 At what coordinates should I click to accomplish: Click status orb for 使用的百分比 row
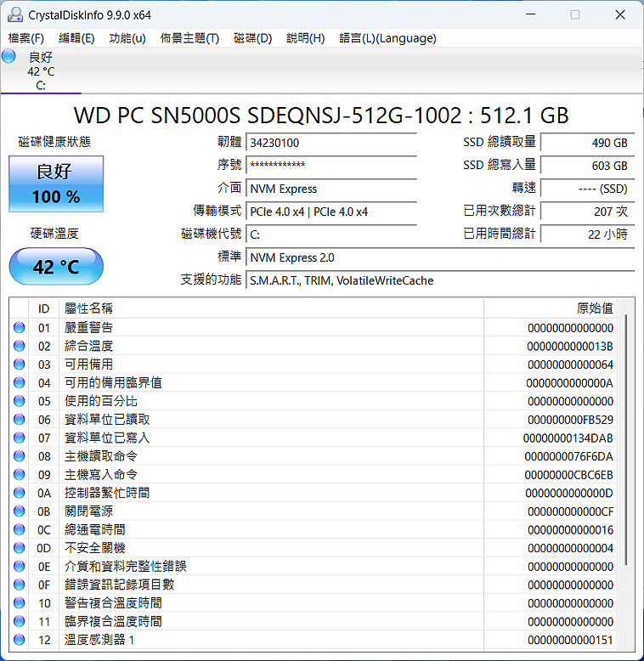[19, 401]
